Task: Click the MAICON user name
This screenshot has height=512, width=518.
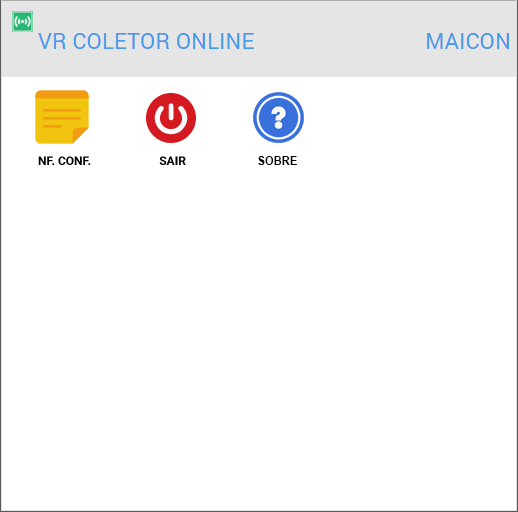Action: [468, 41]
